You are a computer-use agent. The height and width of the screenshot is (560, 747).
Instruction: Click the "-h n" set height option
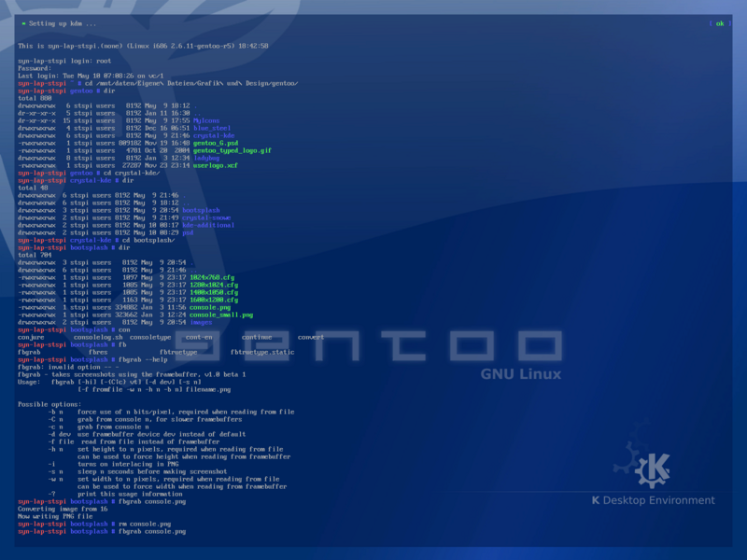click(165, 449)
